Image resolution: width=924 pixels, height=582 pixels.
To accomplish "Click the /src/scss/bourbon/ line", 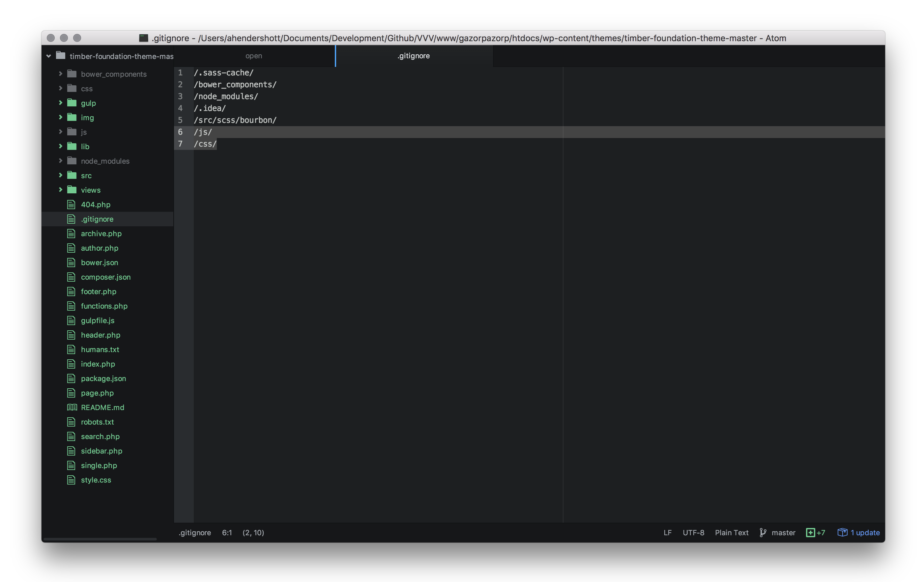I will tap(235, 120).
